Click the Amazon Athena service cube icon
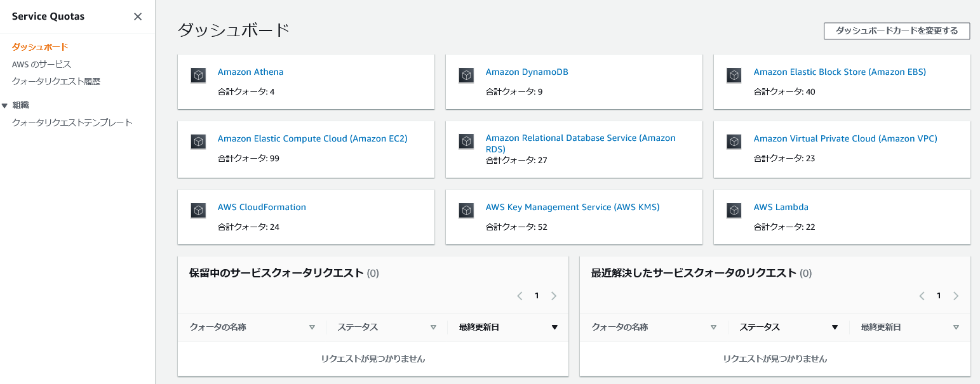The image size is (980, 384). tap(198, 76)
